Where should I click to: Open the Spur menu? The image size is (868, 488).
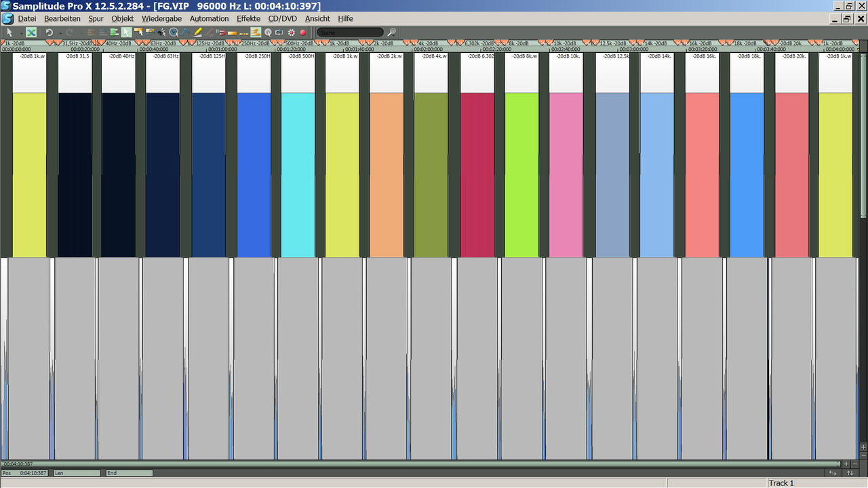coord(96,18)
